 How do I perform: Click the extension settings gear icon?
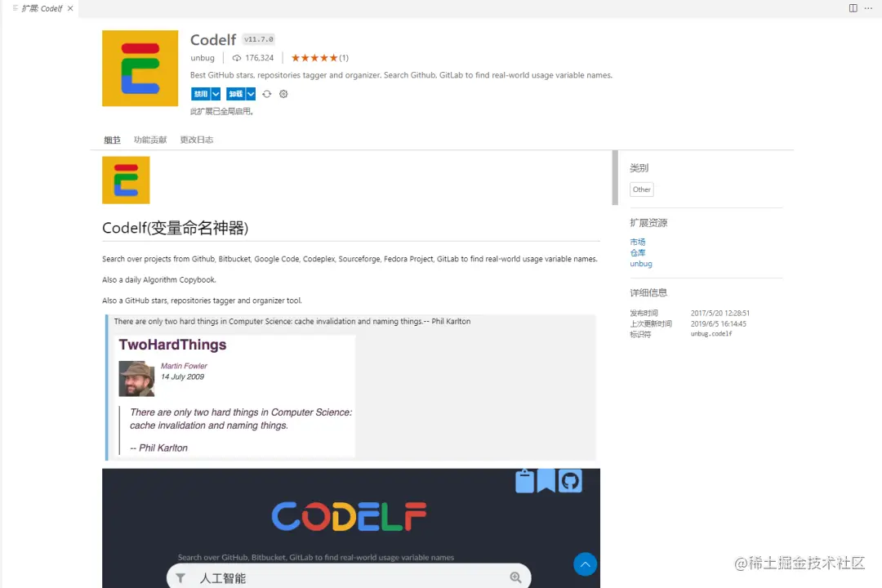pos(283,94)
